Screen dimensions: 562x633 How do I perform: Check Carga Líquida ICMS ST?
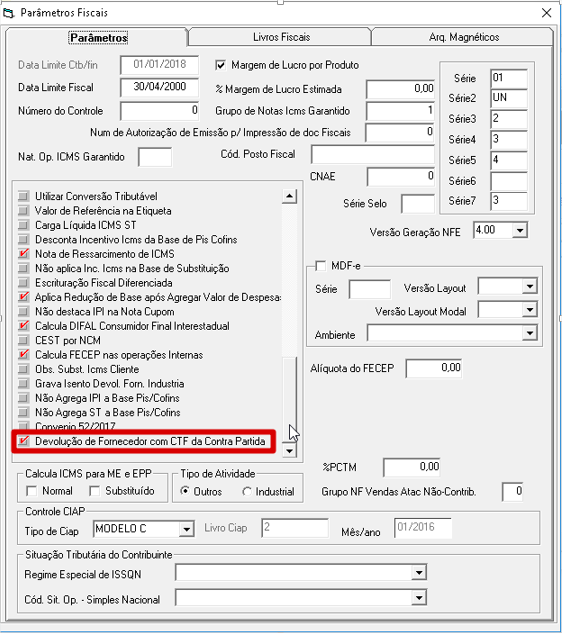(23, 225)
